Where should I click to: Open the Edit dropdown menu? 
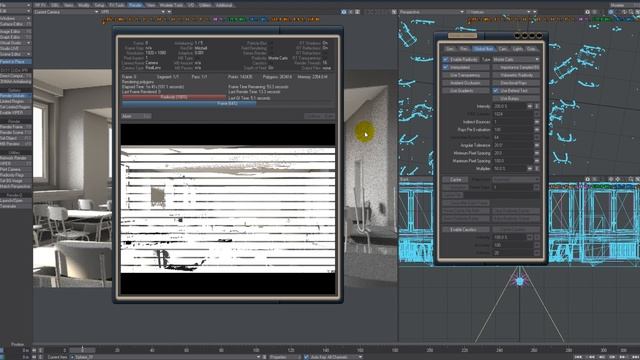tap(16, 11)
